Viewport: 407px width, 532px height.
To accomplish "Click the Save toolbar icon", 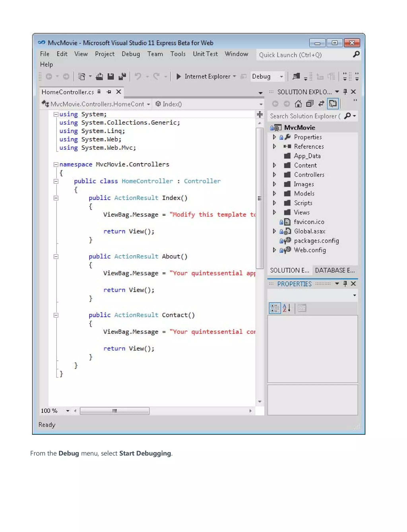I will [x=111, y=77].
